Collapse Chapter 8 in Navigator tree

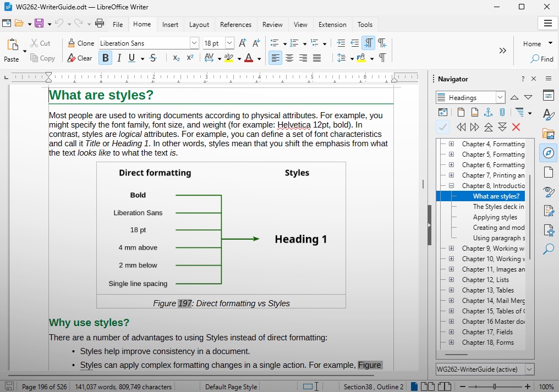(451, 186)
